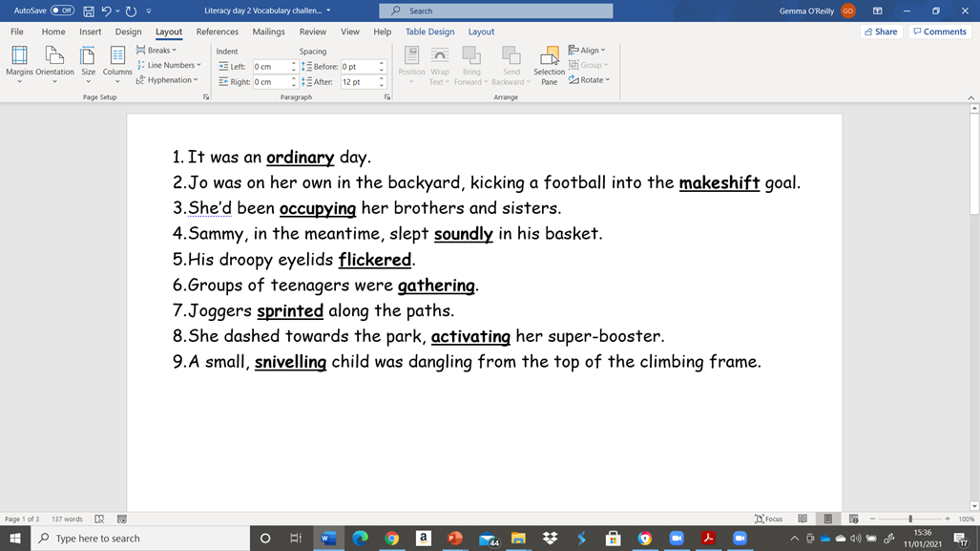The width and height of the screenshot is (980, 551).
Task: Click the Share button
Action: click(882, 32)
